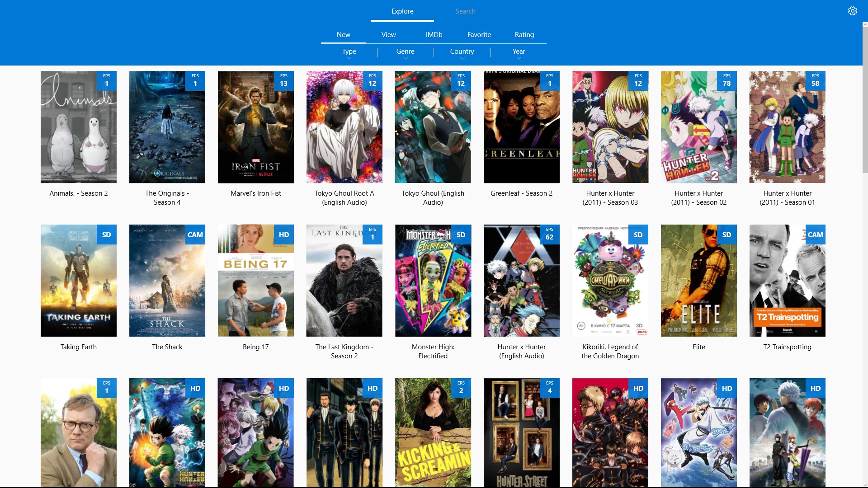Click the Hunter x Hunter Season 01 thumbnail
This screenshot has height=488, width=868.
pyautogui.click(x=787, y=127)
